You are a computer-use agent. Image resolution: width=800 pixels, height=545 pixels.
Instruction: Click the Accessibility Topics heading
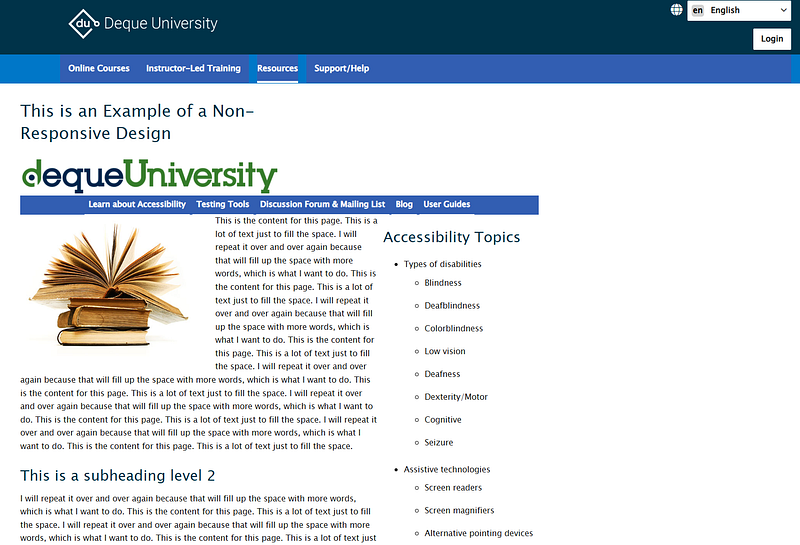coord(451,237)
